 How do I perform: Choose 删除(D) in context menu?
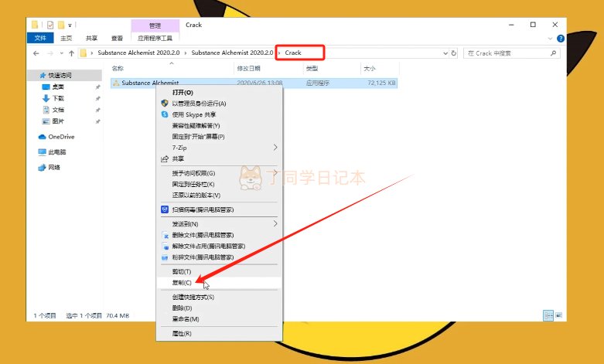[x=219, y=308]
